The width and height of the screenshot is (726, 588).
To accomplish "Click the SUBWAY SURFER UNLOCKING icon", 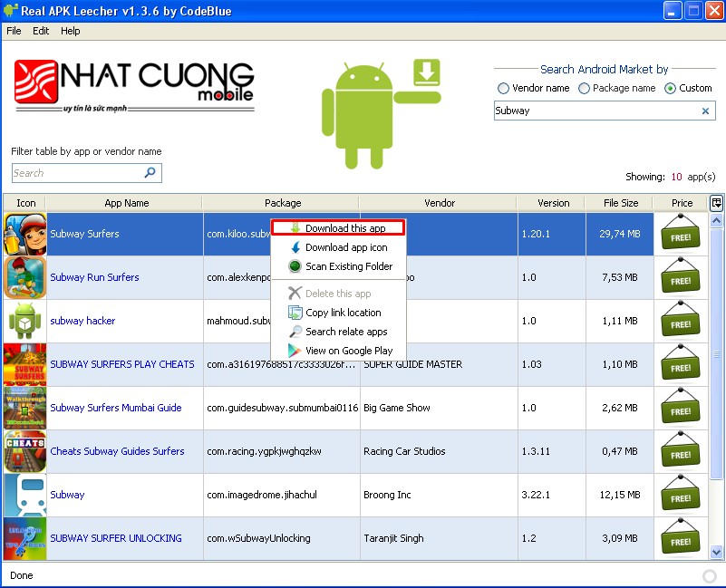I will coord(25,538).
